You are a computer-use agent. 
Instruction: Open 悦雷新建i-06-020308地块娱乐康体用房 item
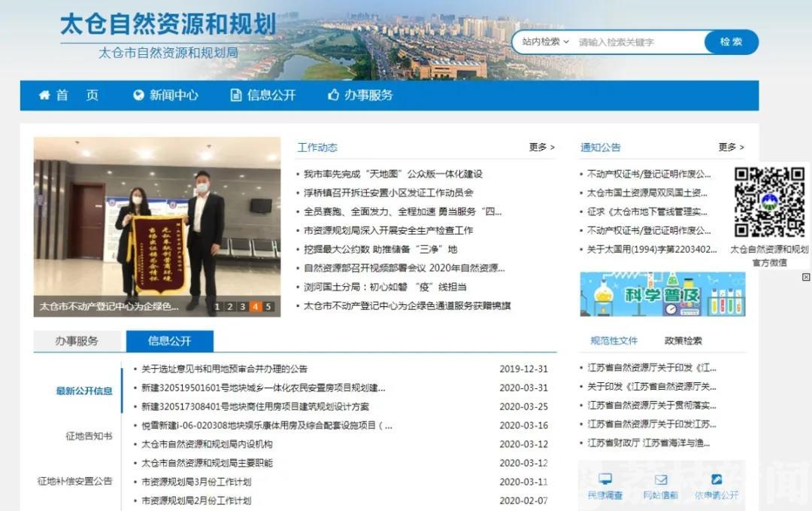pyautogui.click(x=267, y=425)
